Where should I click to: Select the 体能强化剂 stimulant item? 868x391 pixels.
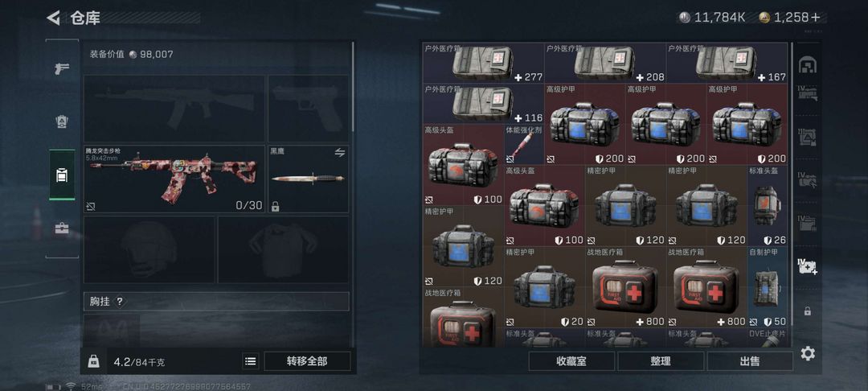click(x=524, y=144)
